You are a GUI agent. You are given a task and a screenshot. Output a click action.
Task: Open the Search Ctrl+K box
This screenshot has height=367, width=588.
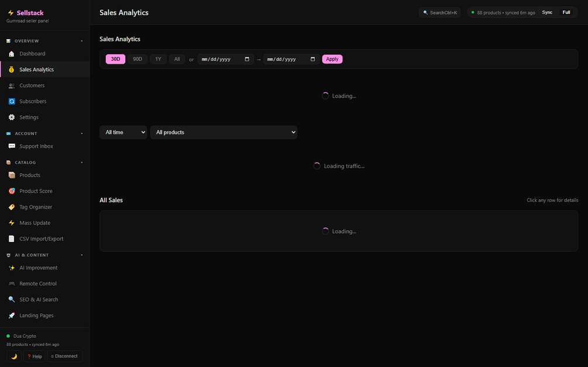coord(439,12)
